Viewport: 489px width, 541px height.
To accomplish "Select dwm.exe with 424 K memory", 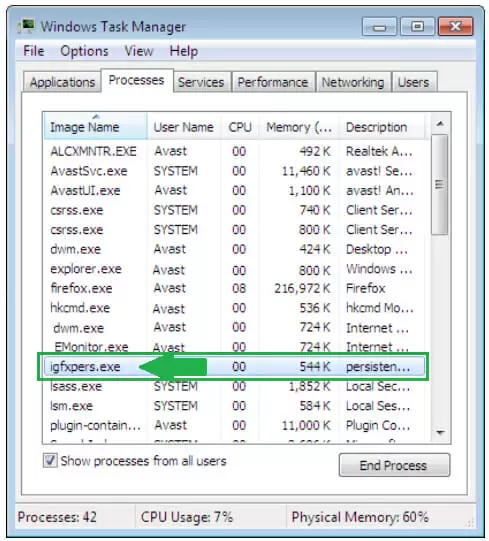I will 235,249.
